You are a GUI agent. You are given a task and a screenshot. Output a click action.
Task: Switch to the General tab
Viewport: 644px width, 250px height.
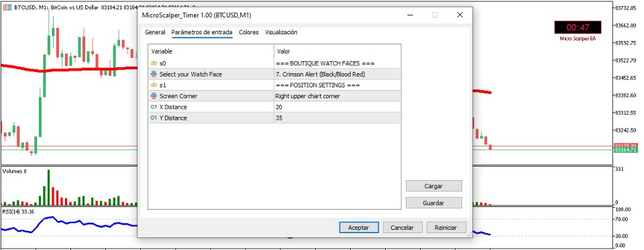155,32
